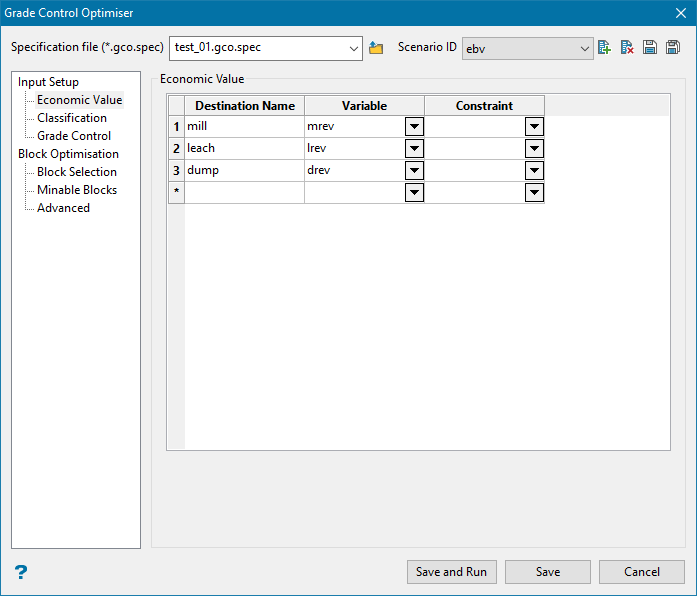The width and height of the screenshot is (697, 596).
Task: Click the browse specification file folder icon
Action: pyautogui.click(x=376, y=48)
